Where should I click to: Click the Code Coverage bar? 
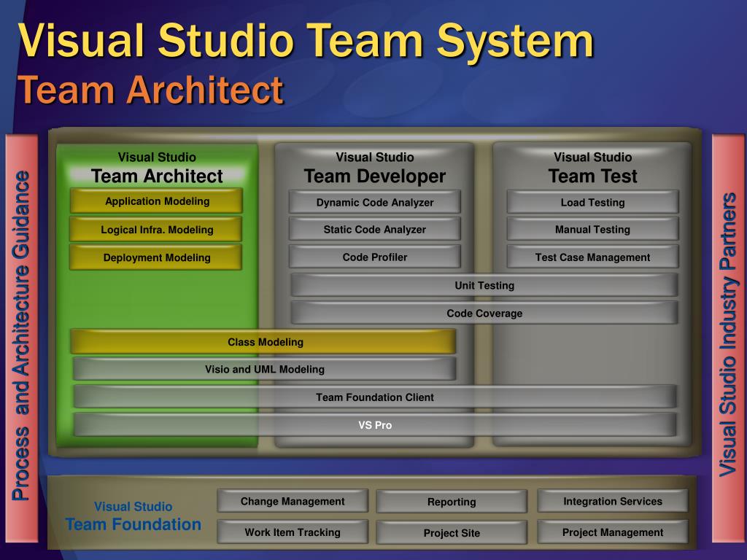point(484,313)
